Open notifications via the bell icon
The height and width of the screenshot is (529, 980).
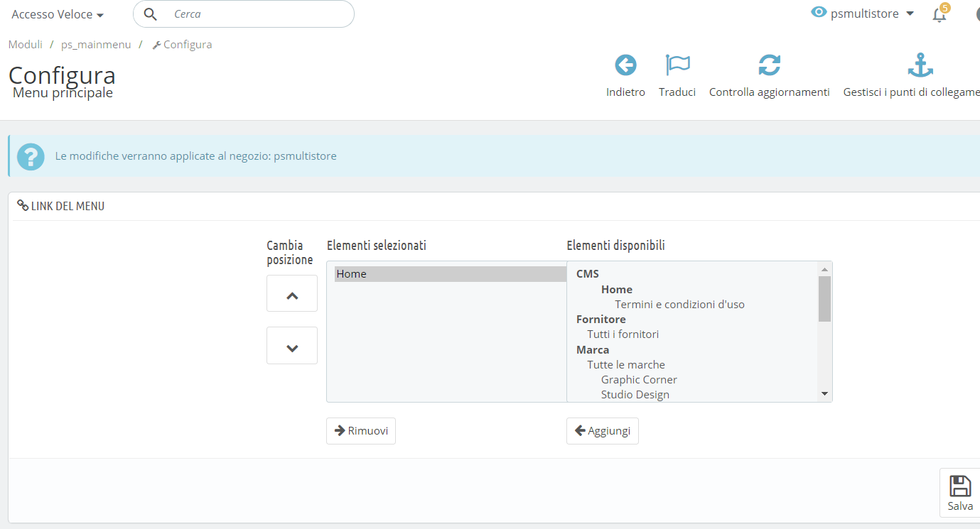939,13
